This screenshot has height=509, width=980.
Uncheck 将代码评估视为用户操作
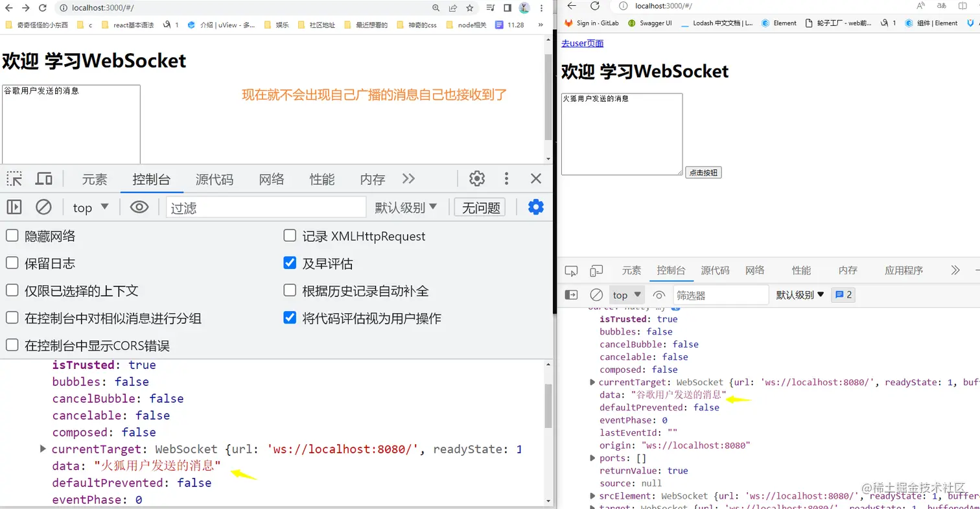tap(290, 318)
